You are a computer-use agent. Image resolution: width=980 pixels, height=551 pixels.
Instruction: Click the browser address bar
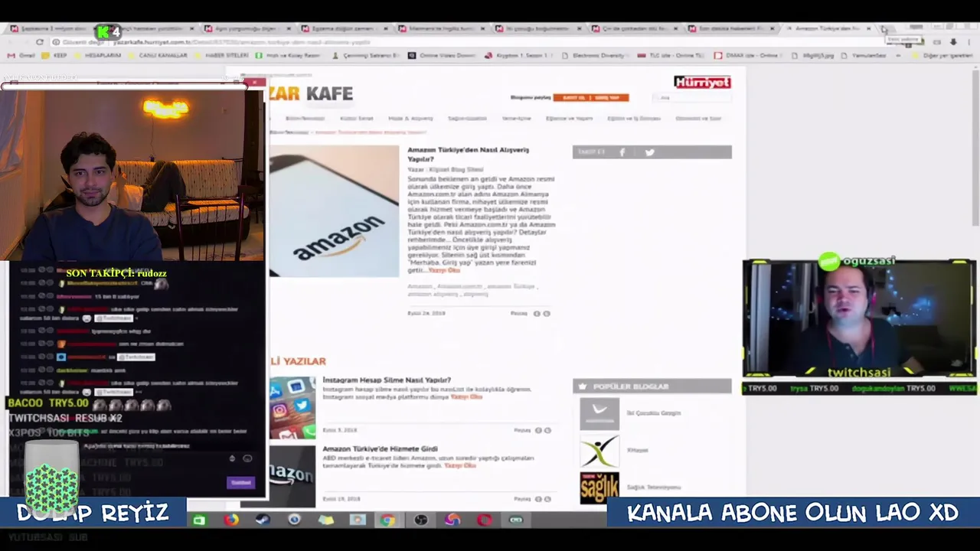pos(459,42)
